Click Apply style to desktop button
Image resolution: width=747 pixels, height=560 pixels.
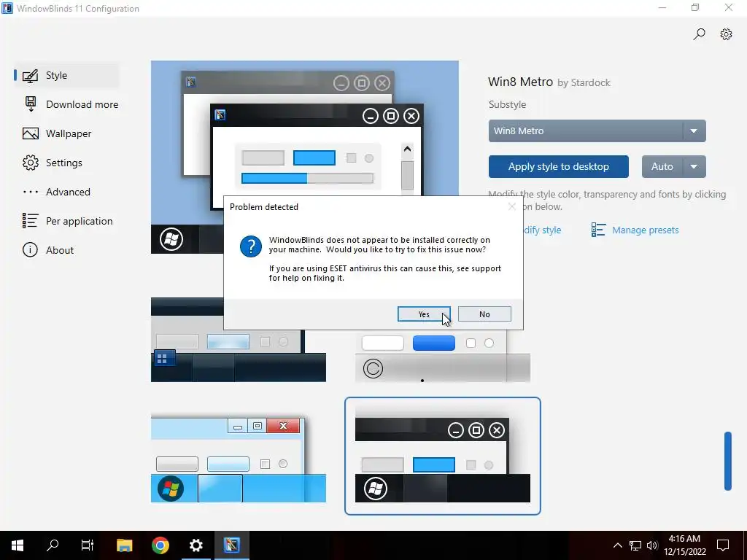(x=558, y=167)
